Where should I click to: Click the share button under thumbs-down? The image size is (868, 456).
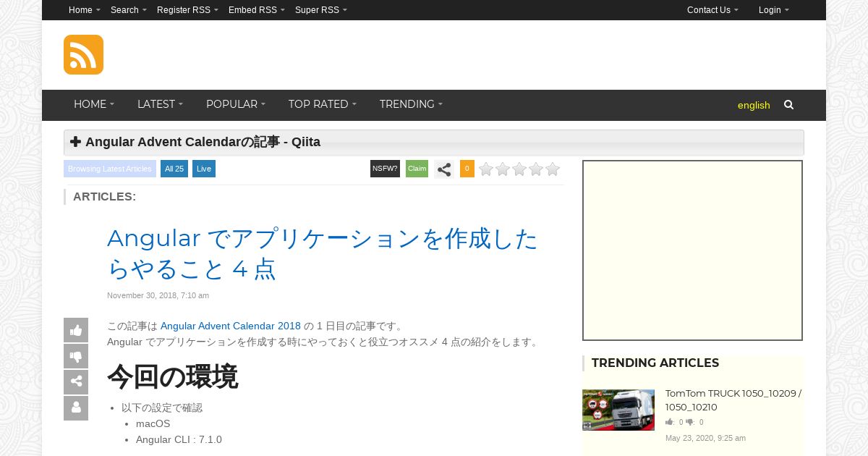[x=76, y=382]
